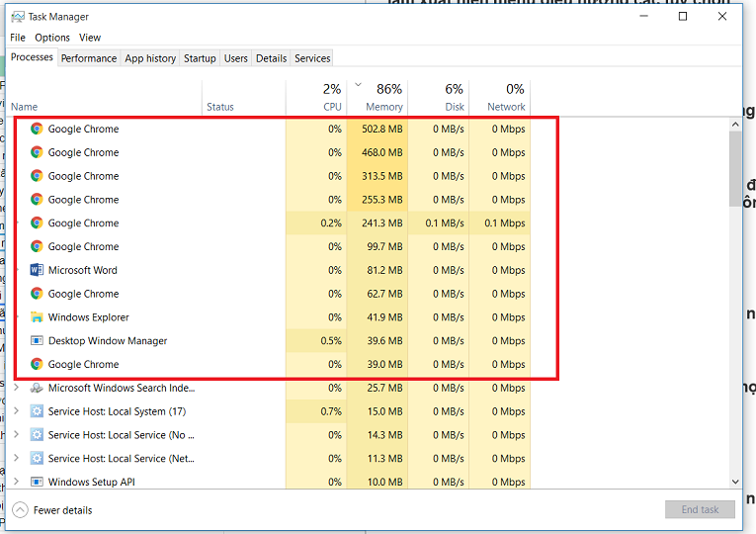The width and height of the screenshot is (756, 534).
Task: Click the scrollbar down arrow
Action: 735,482
